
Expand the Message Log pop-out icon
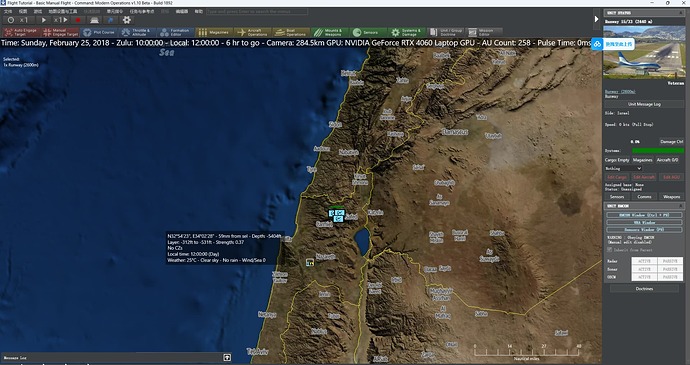[227, 358]
